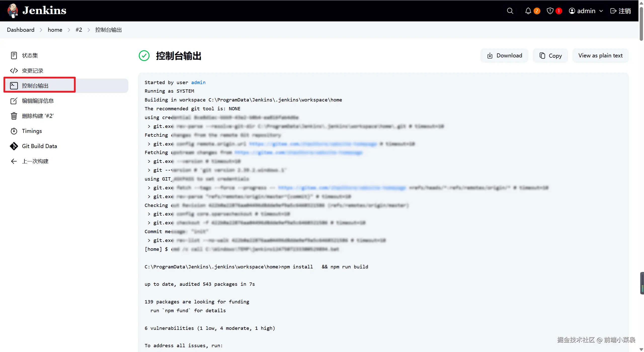Screen dimensions: 644x352
Task: Copy the console output
Action: (x=550, y=55)
